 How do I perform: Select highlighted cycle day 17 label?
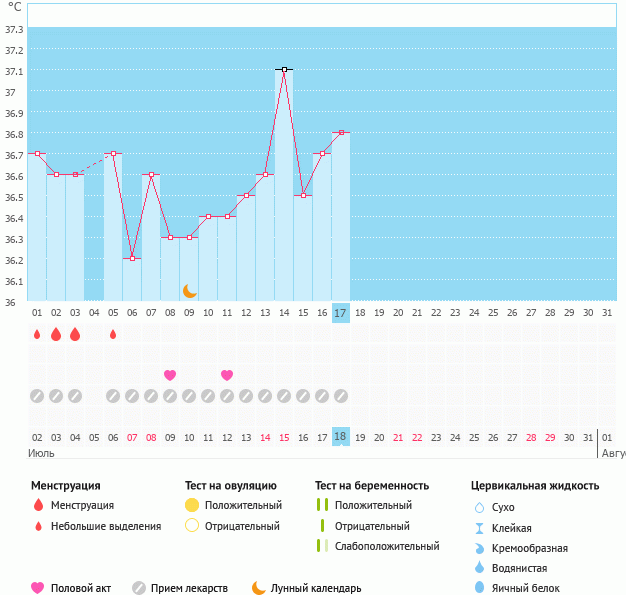(x=341, y=313)
